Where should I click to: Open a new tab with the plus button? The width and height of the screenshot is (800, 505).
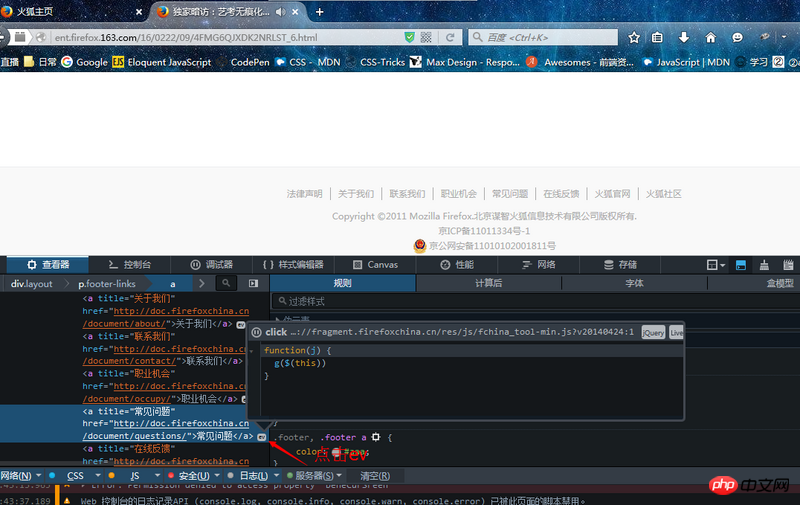pyautogui.click(x=320, y=12)
